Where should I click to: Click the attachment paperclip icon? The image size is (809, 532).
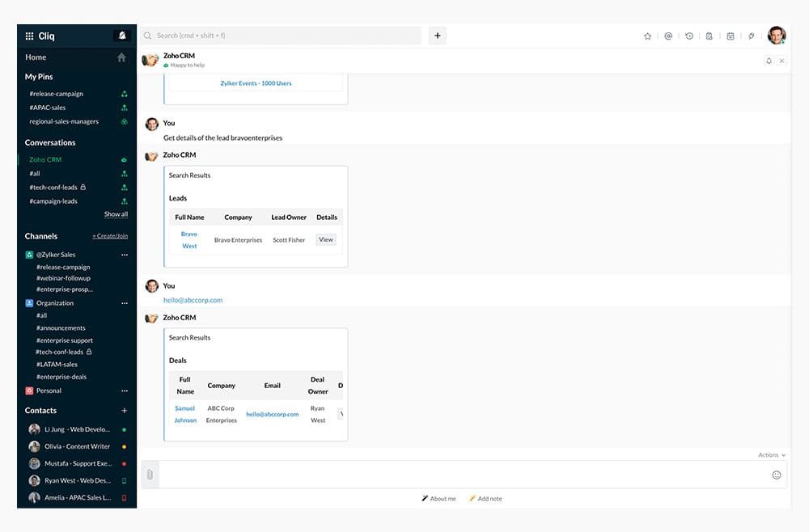click(x=150, y=475)
